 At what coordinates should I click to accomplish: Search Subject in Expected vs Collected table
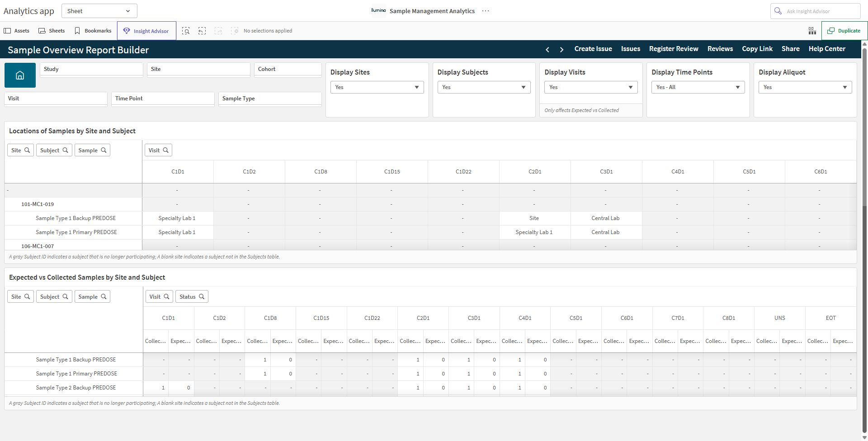pos(54,296)
